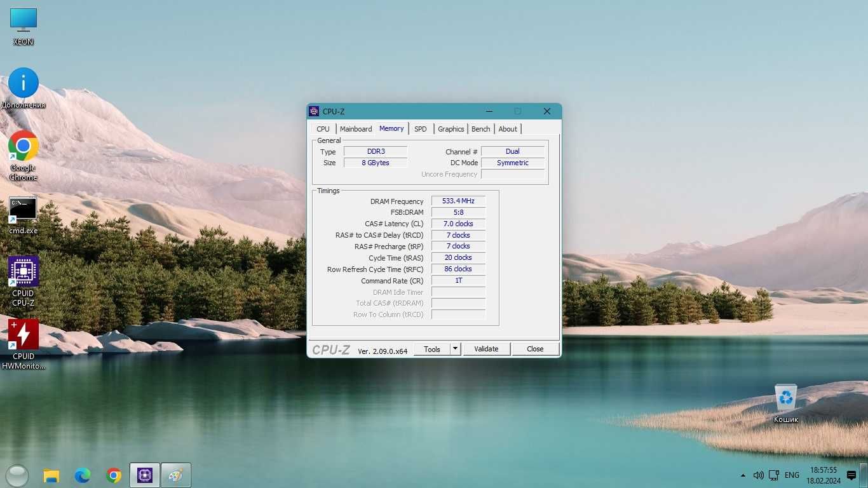Click the 533.4 MHz DRAM frequency value
This screenshot has height=488, width=868.
[458, 201]
